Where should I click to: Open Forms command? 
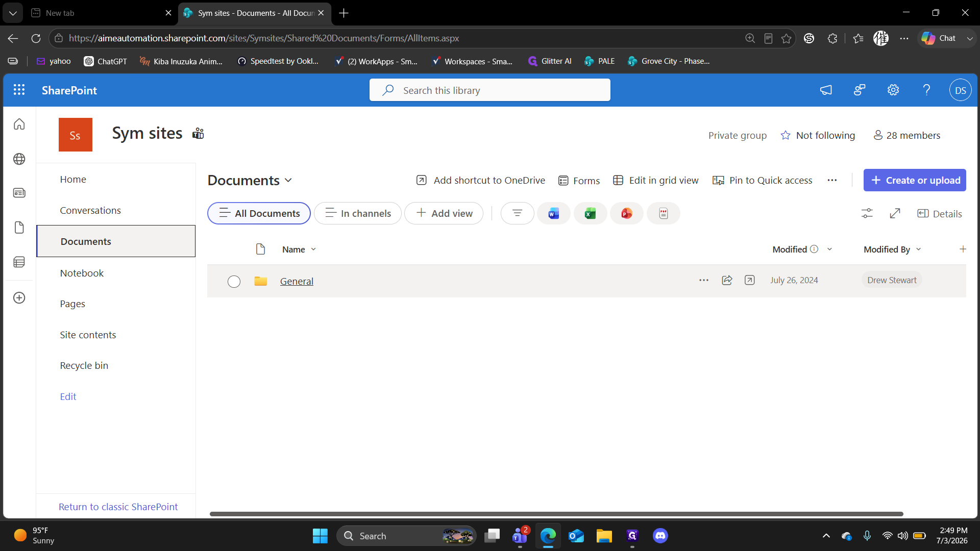579,181
